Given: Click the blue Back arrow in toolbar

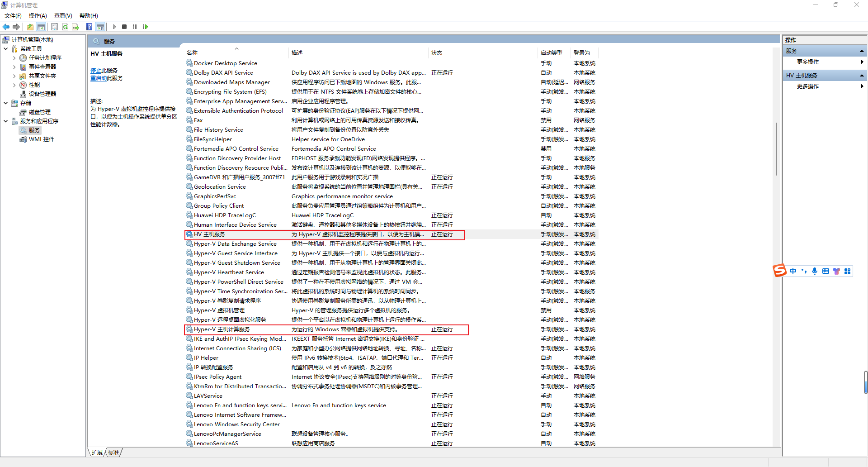Looking at the screenshot, I should (6, 27).
